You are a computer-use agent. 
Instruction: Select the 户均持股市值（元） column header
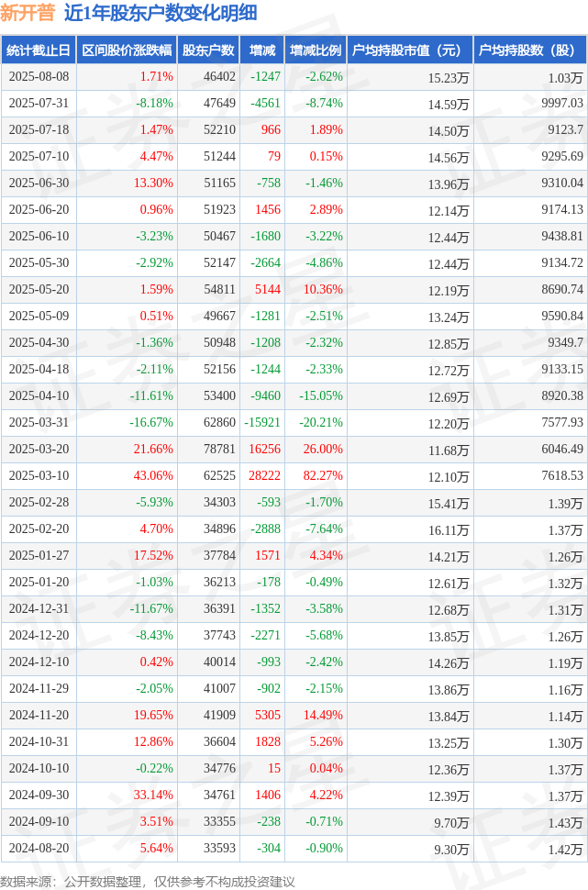pyautogui.click(x=410, y=50)
